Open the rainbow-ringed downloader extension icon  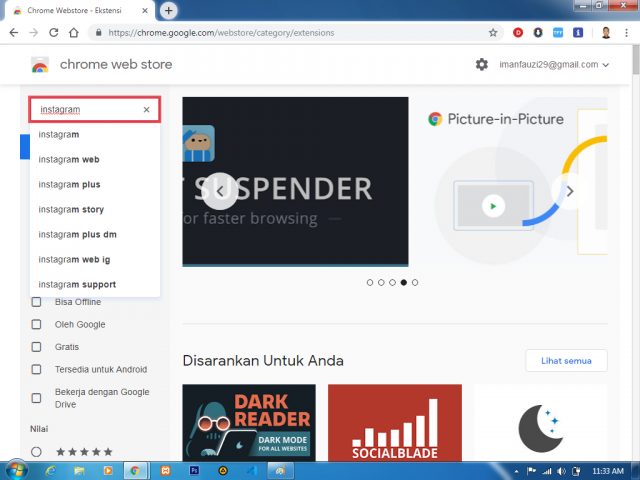[x=538, y=33]
